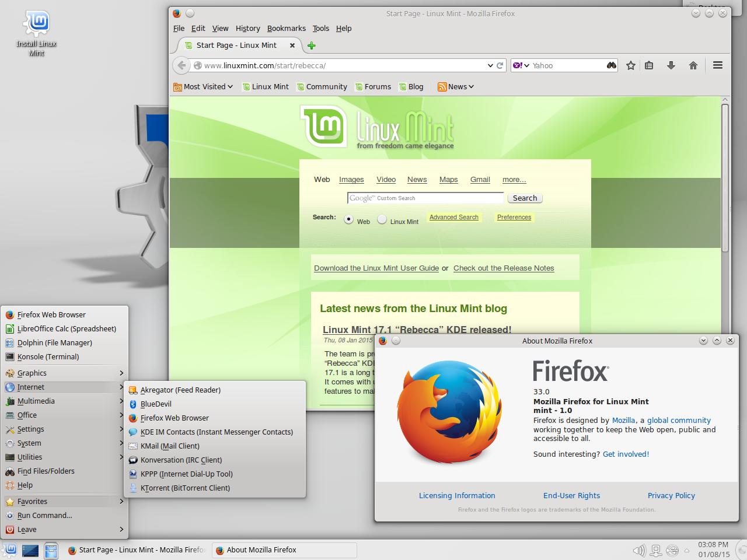
Task: Select the Web search radio button
Action: (x=348, y=220)
